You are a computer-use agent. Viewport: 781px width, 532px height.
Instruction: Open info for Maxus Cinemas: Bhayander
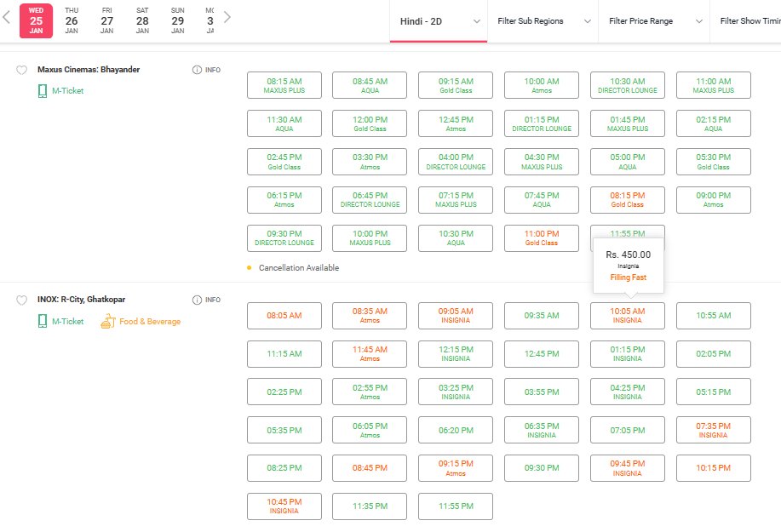tap(206, 70)
